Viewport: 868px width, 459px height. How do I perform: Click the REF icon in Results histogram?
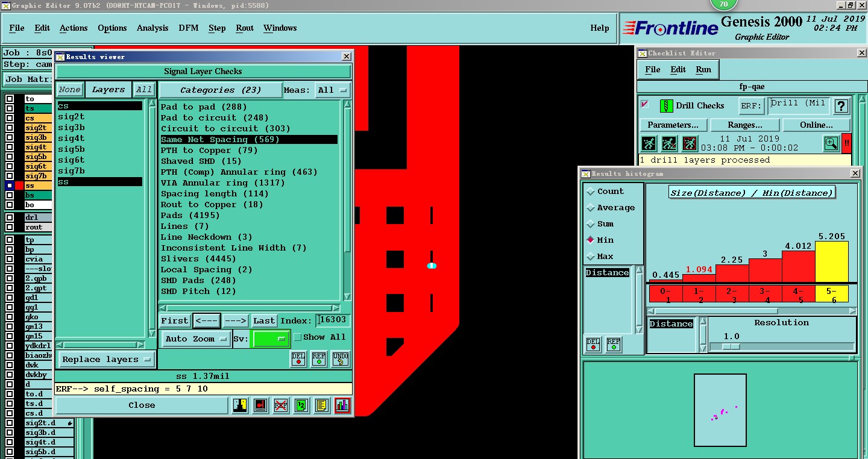coord(613,344)
